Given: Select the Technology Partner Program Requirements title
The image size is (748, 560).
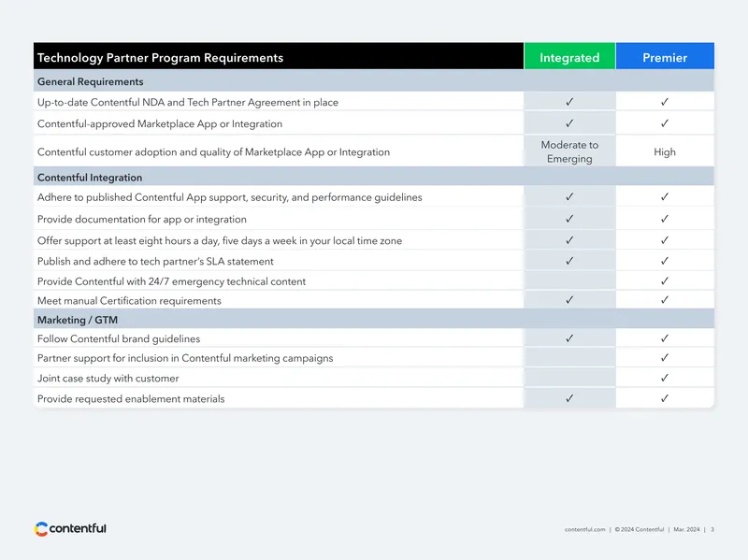Looking at the screenshot, I should (x=160, y=58).
